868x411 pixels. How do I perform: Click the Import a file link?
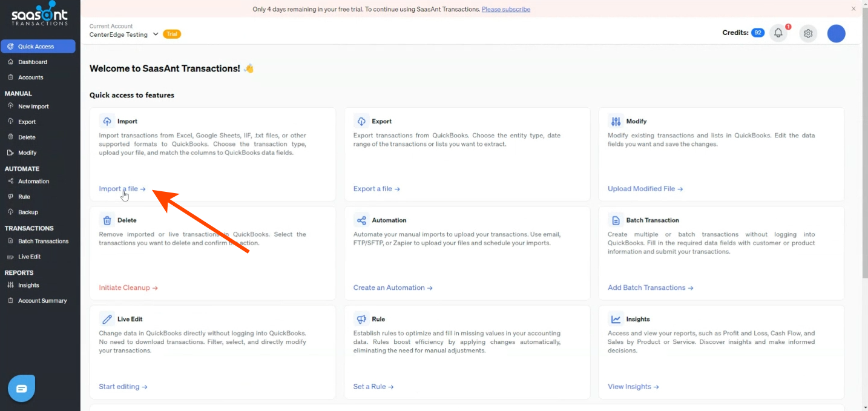click(x=122, y=189)
